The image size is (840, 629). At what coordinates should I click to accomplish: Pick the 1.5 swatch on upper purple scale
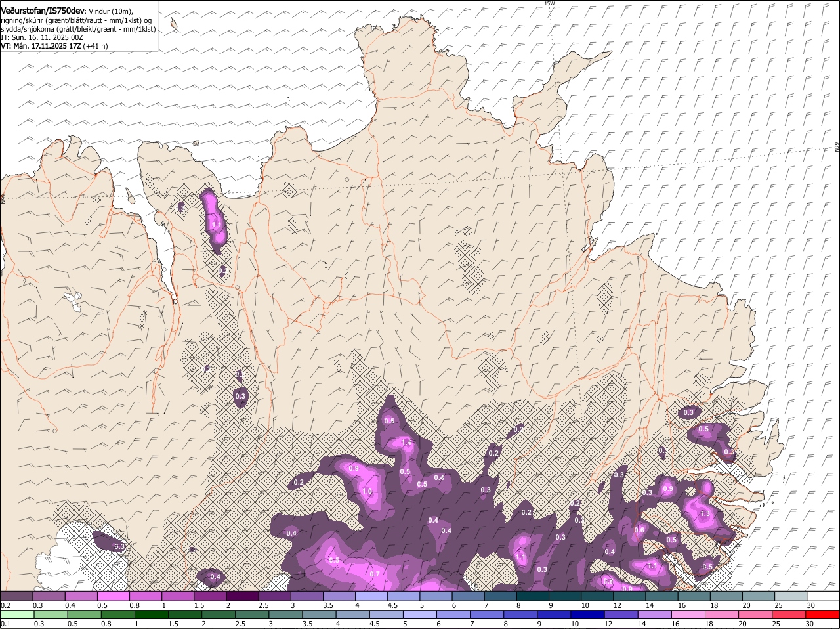pos(210,596)
